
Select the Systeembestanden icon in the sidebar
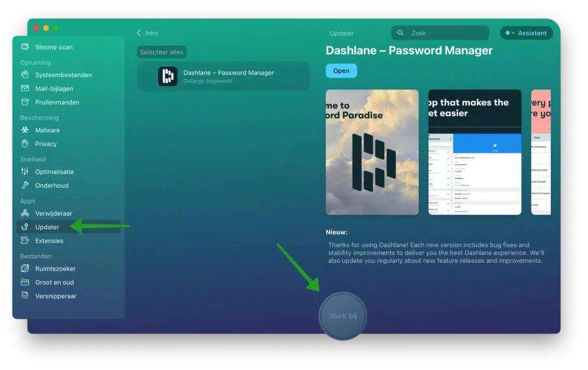(x=25, y=75)
